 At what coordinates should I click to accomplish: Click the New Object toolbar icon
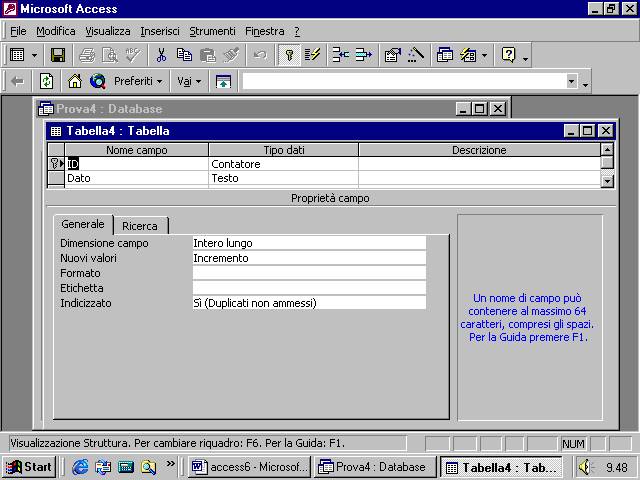point(468,55)
